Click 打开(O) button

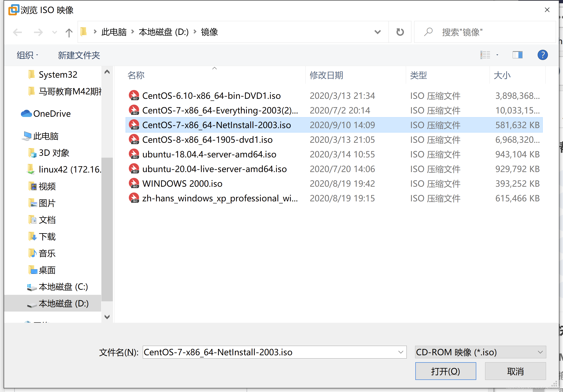[x=446, y=371]
